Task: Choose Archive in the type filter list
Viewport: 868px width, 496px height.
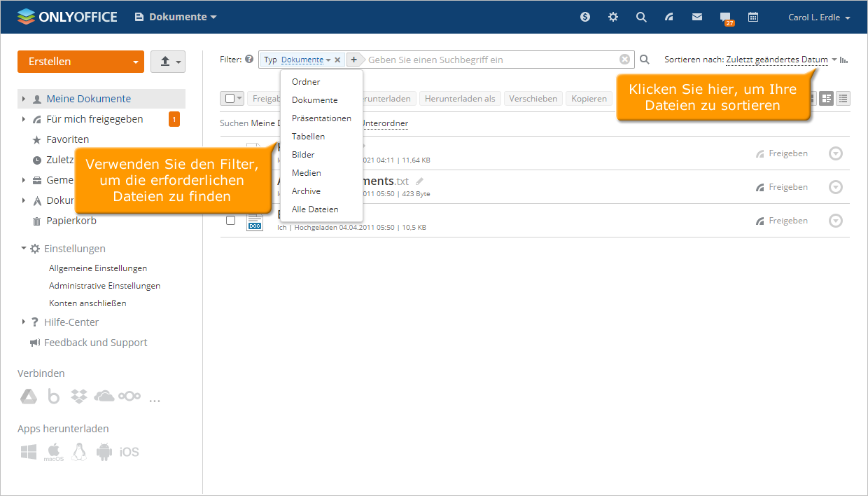Action: click(306, 191)
